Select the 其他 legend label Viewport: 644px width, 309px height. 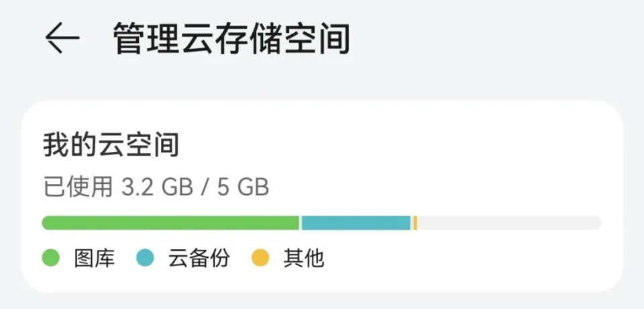304,258
